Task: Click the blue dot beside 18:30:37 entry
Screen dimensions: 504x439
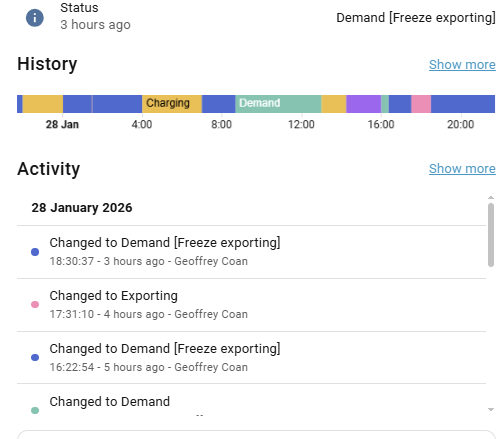Action: click(x=35, y=252)
